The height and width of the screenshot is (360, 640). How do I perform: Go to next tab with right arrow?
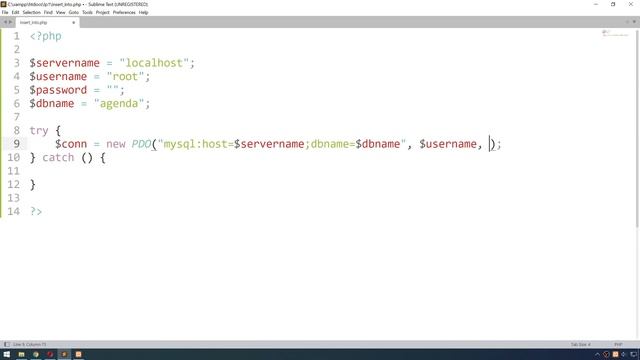point(11,22)
